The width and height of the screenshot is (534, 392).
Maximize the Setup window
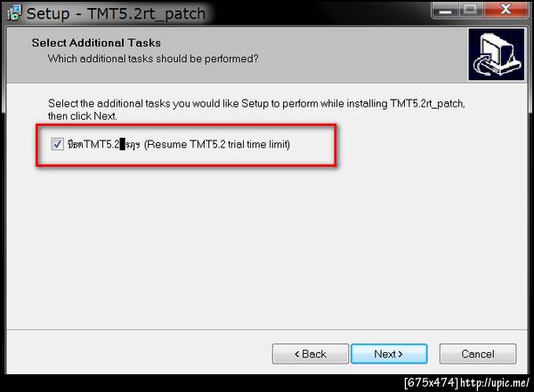[470, 10]
